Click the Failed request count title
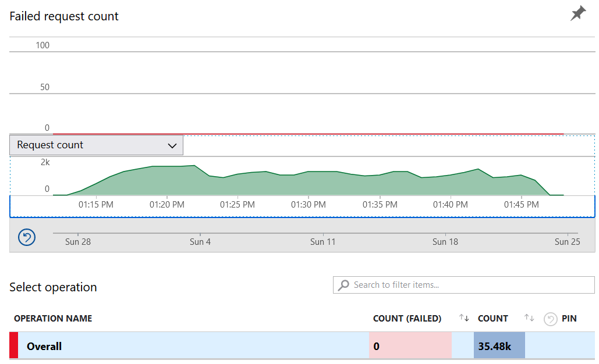 (63, 16)
